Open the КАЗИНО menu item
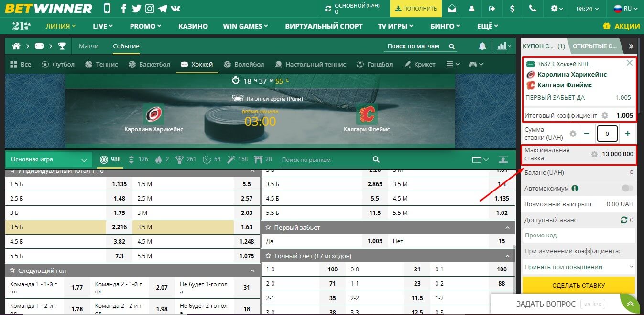Viewport: 644px width, 315px height. 193,26
